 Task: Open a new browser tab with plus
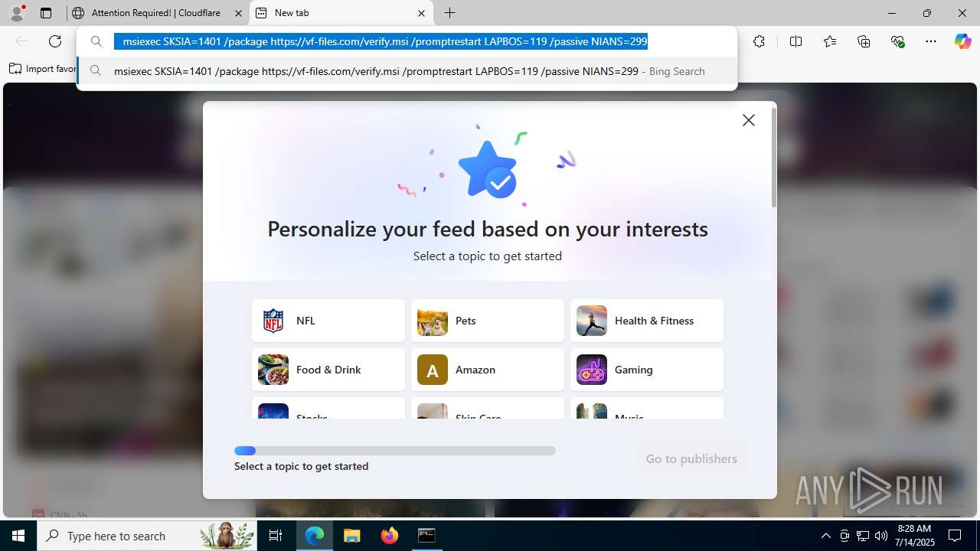(x=450, y=13)
